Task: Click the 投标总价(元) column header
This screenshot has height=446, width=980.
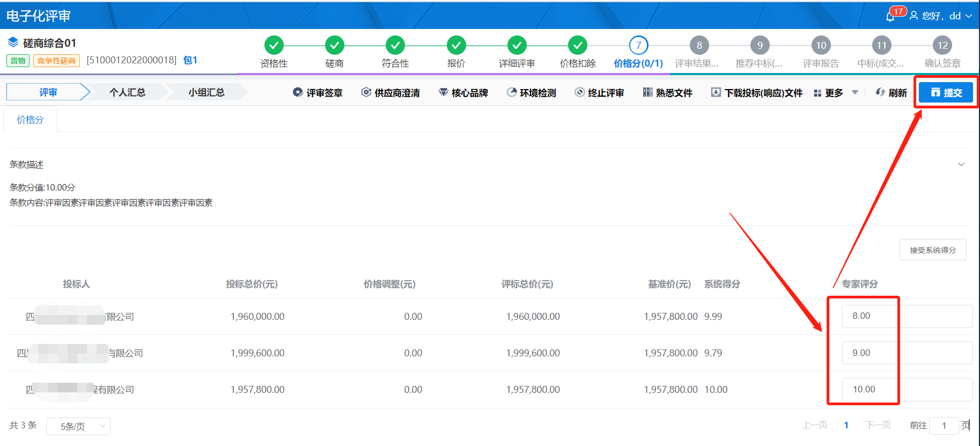Action: [x=252, y=284]
